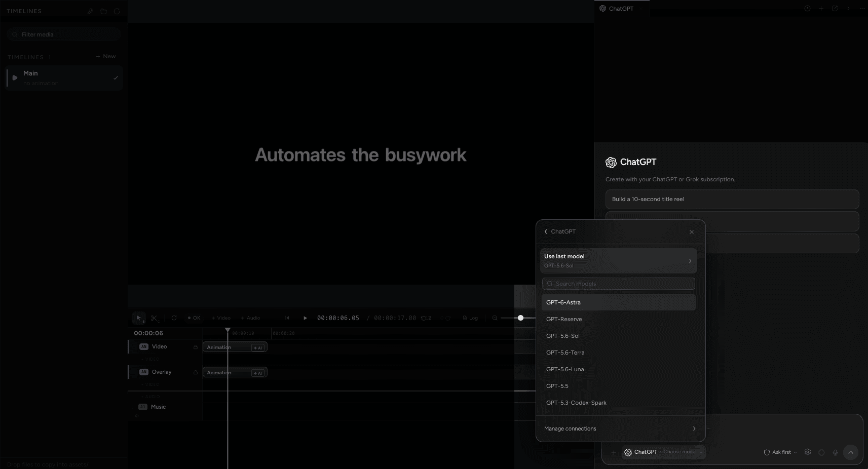Toggle lock on the Overlay track
The width and height of the screenshot is (868, 469).
[195, 372]
